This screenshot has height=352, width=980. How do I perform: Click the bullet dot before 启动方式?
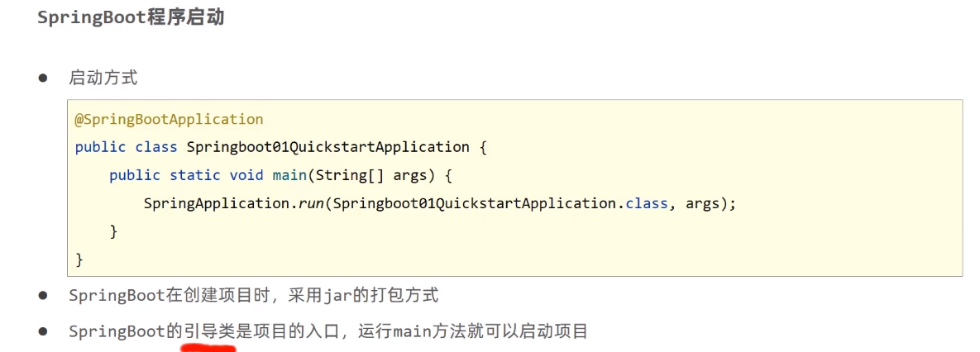tap(42, 78)
